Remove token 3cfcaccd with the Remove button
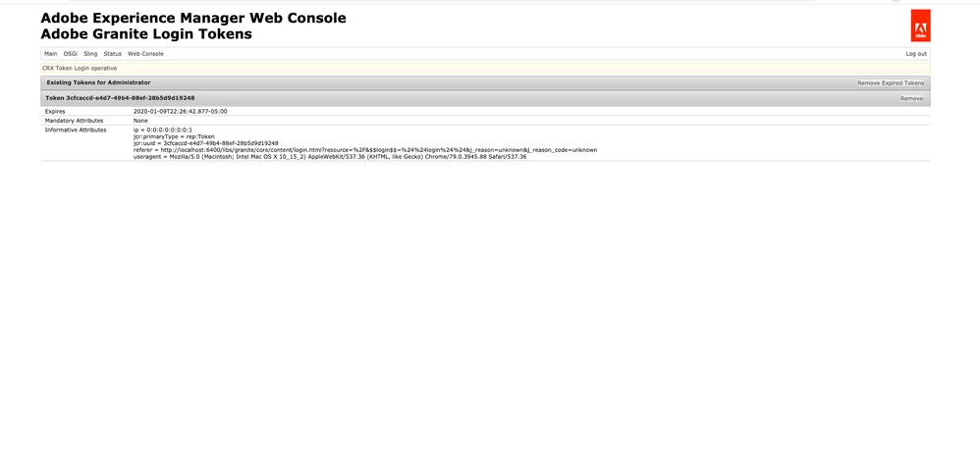The height and width of the screenshot is (470, 980). pyautogui.click(x=911, y=99)
